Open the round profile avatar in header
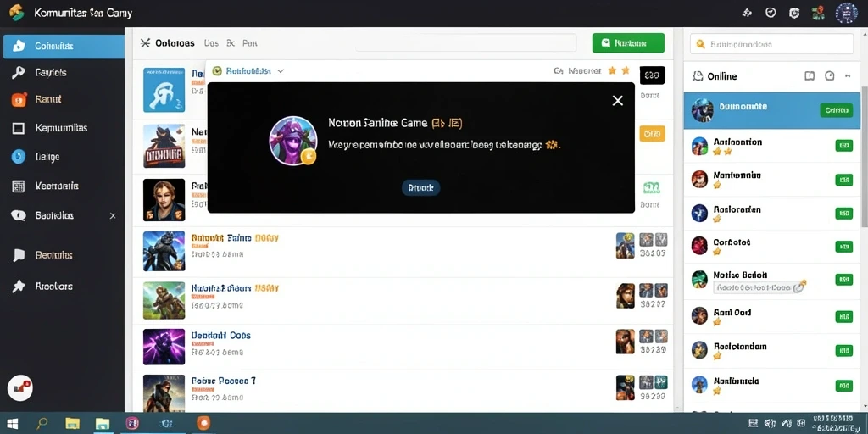Viewport: 868px width, 434px height. (847, 13)
